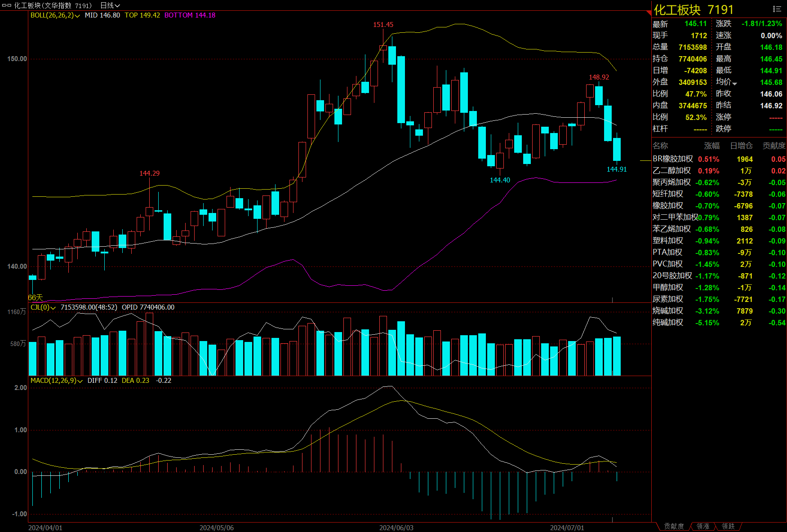The image size is (787, 532).
Task: Click the 148.92 peak price label
Action: [599, 77]
